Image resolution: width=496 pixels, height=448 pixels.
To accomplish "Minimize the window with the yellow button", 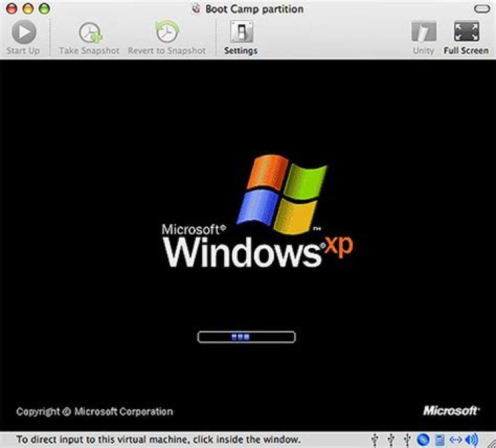I will point(28,8).
